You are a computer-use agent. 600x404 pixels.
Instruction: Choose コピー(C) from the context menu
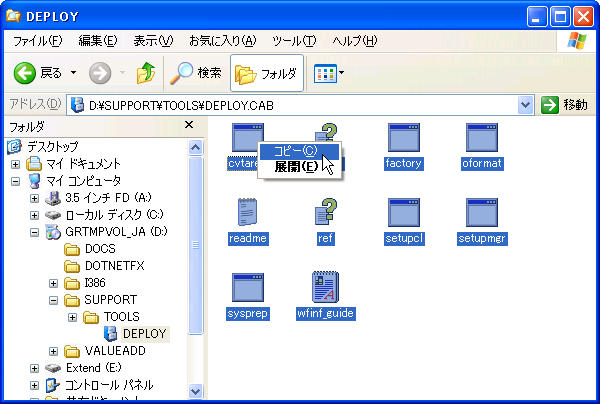[299, 151]
